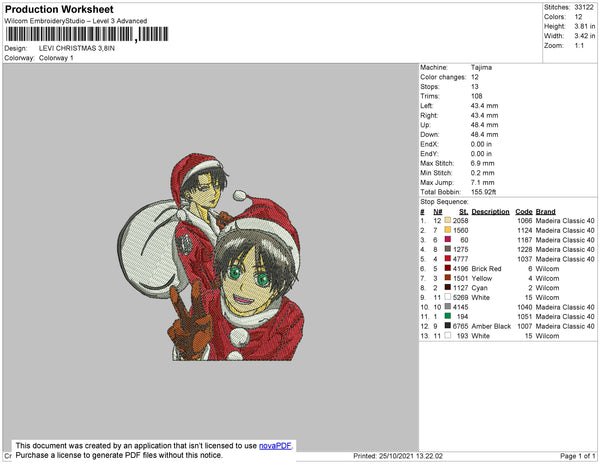Select the yellow swatch for code 1124
Image resolution: width=600 pixels, height=464 pixels.
[x=448, y=230]
